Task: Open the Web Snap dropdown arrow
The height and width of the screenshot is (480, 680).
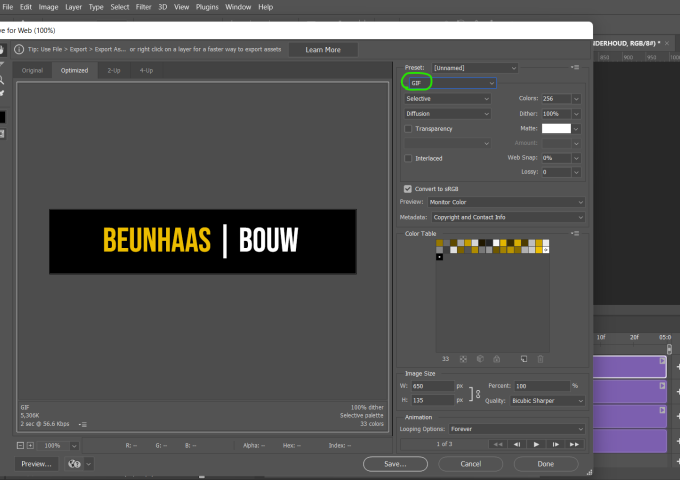Action: click(x=576, y=158)
